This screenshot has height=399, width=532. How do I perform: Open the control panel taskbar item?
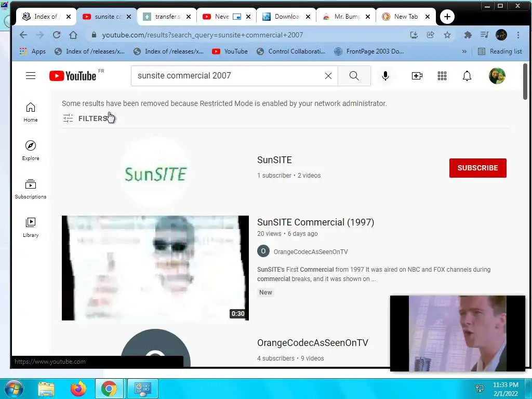(142, 389)
